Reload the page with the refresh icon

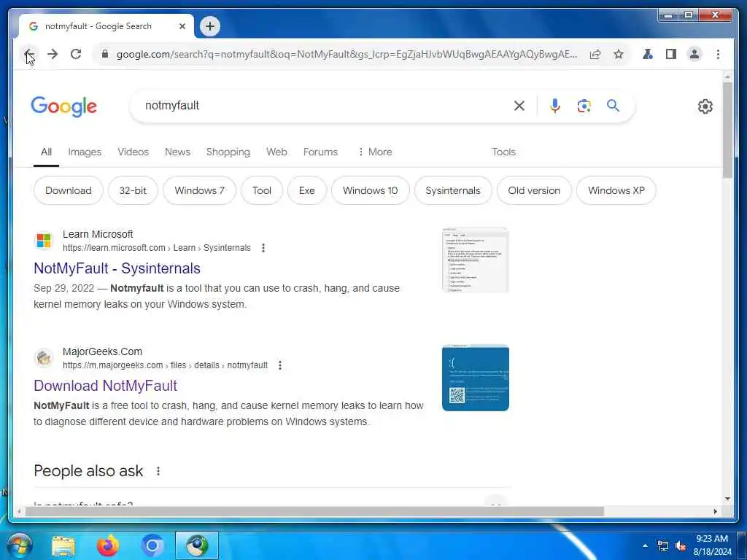tap(76, 54)
